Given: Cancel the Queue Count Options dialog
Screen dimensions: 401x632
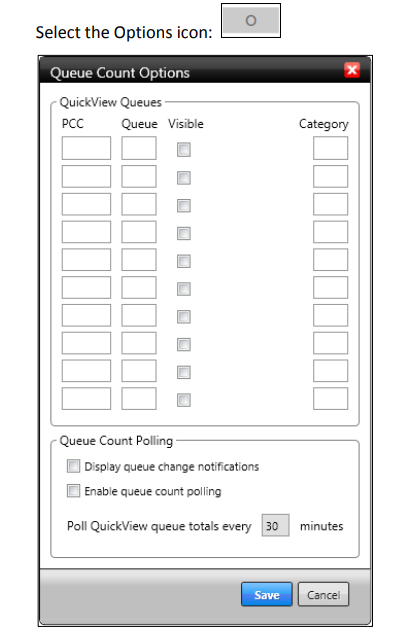Looking at the screenshot, I should coord(324,594).
